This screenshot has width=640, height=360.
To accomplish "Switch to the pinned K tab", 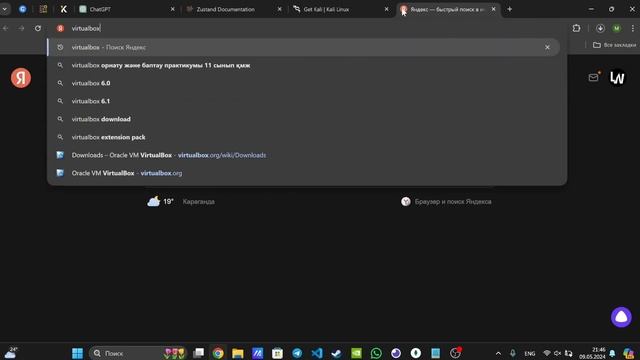I will (x=64, y=9).
